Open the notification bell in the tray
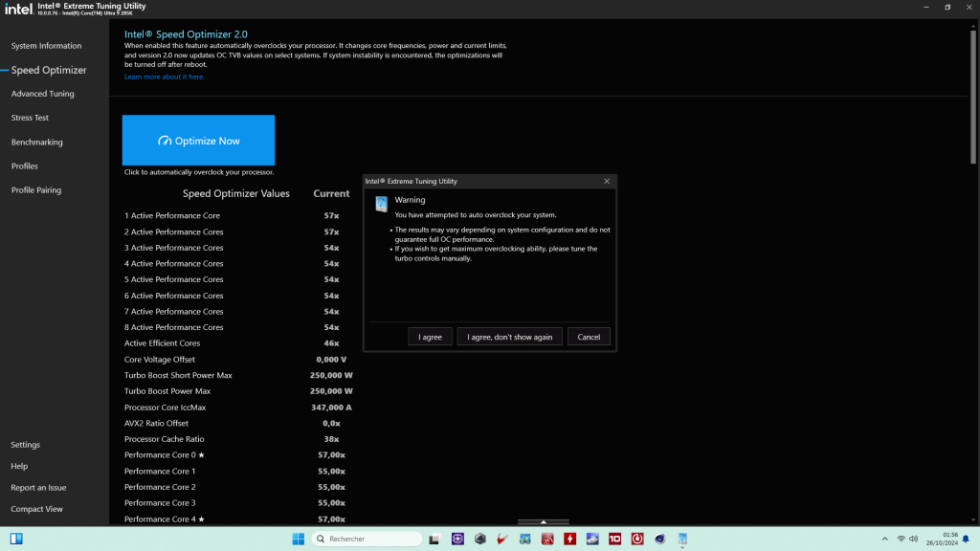 tap(966, 539)
